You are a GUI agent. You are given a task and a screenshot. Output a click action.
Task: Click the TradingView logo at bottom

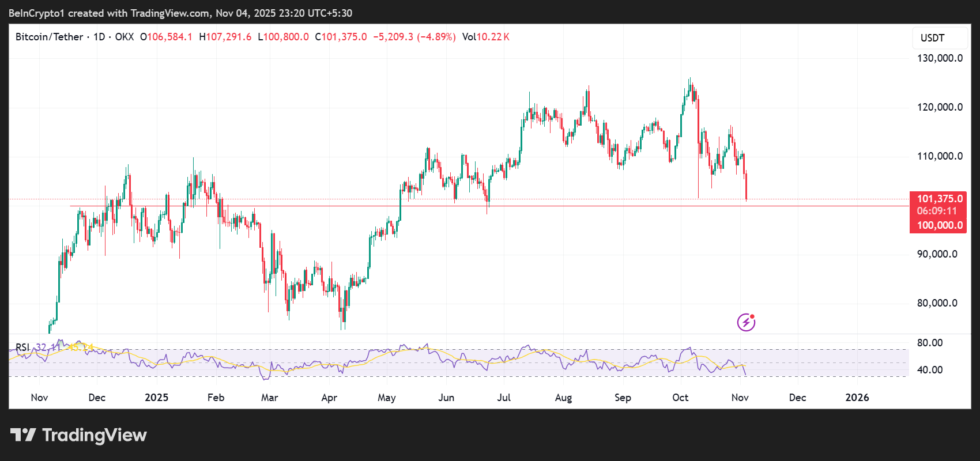click(x=78, y=435)
